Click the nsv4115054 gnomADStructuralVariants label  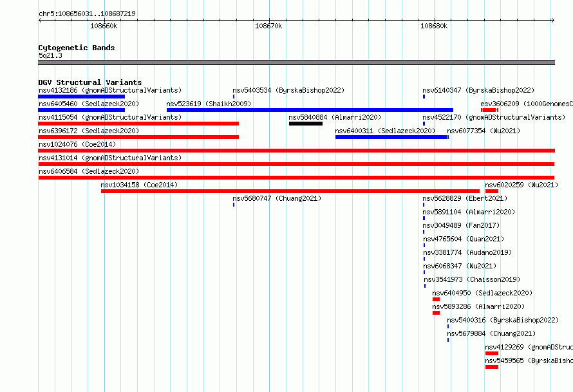coord(110,117)
